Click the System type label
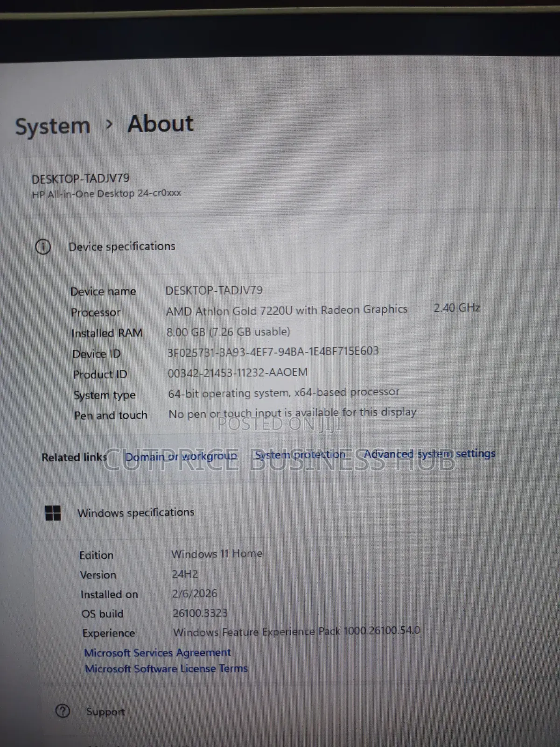Screen dimensions: 560x747 [105, 395]
